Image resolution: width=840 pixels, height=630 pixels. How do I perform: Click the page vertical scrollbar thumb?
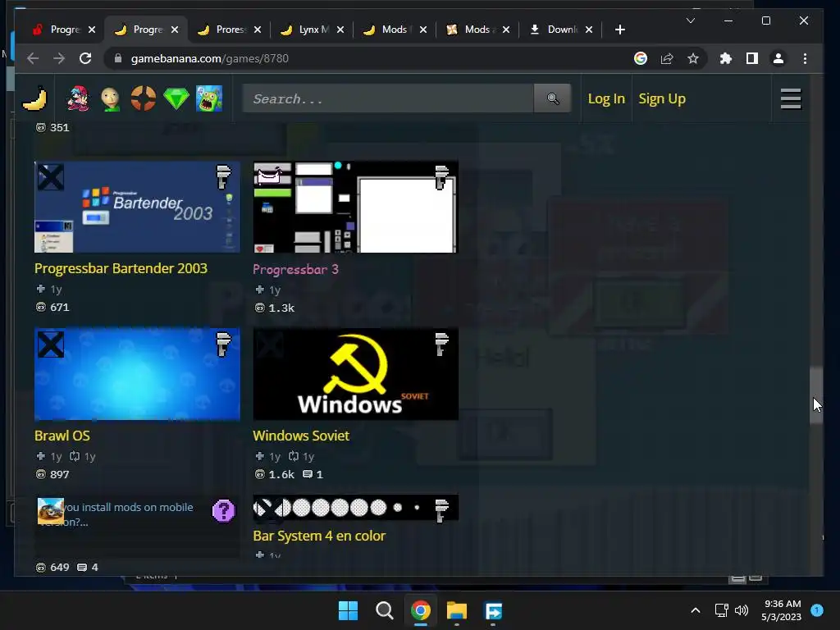point(816,395)
